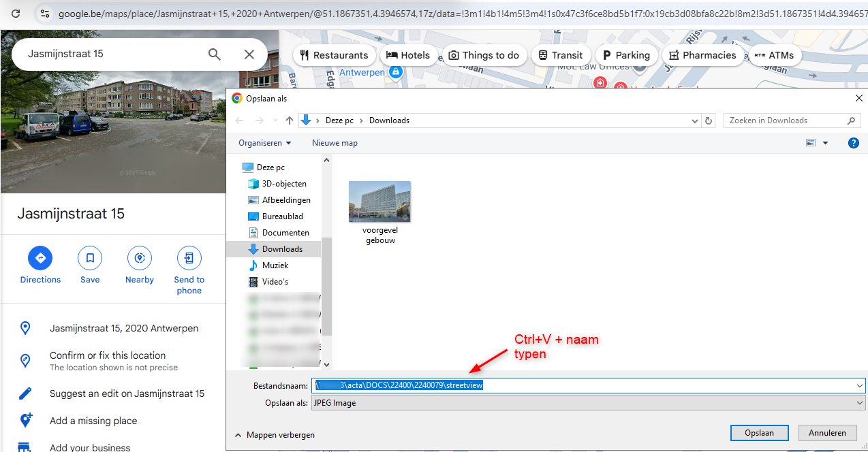
Task: Click into the Bestandsnaam text field
Action: click(583, 385)
